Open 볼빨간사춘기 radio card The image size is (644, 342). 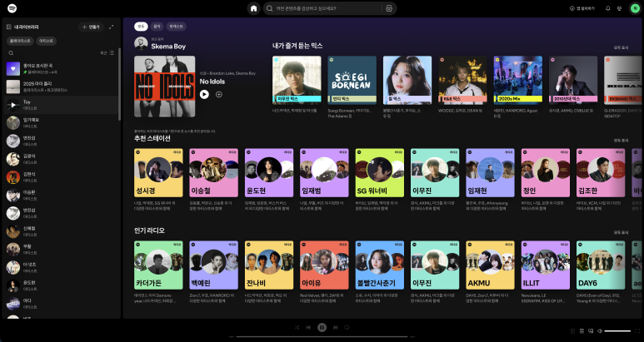point(380,272)
